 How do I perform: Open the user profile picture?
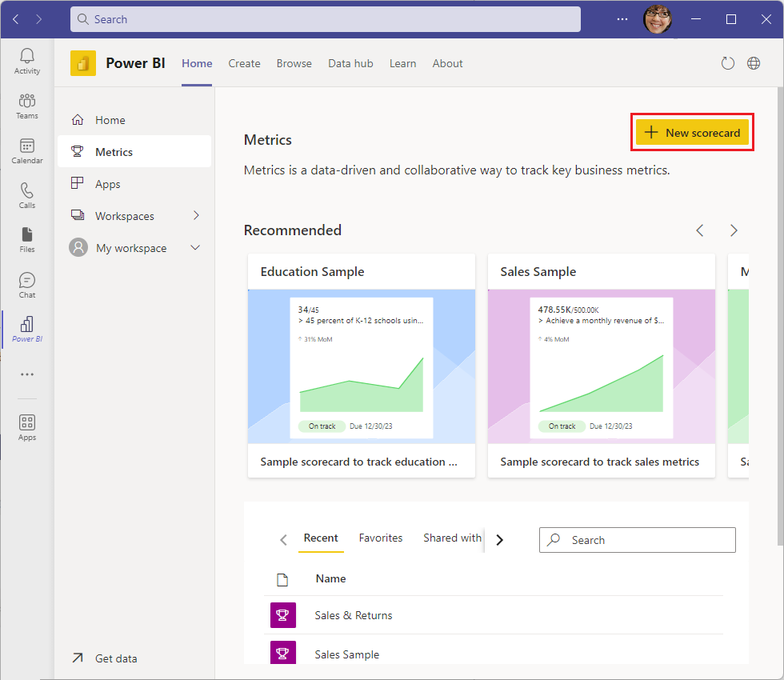pos(657,19)
